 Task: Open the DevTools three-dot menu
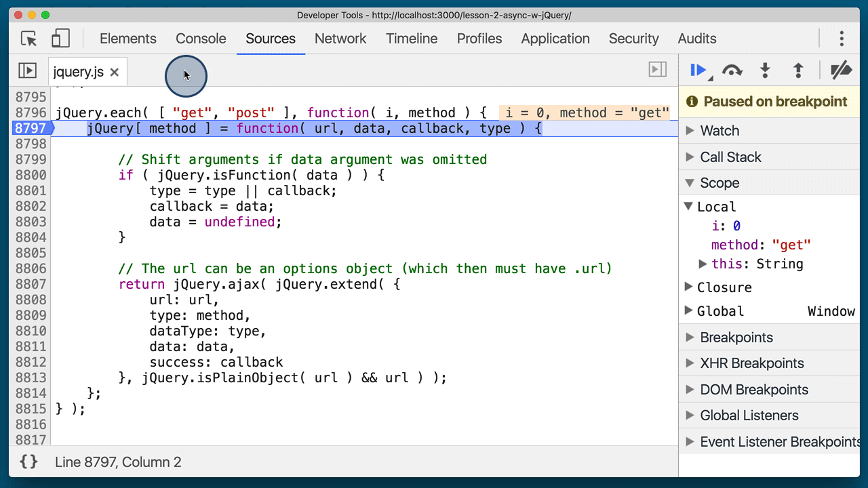[x=842, y=39]
